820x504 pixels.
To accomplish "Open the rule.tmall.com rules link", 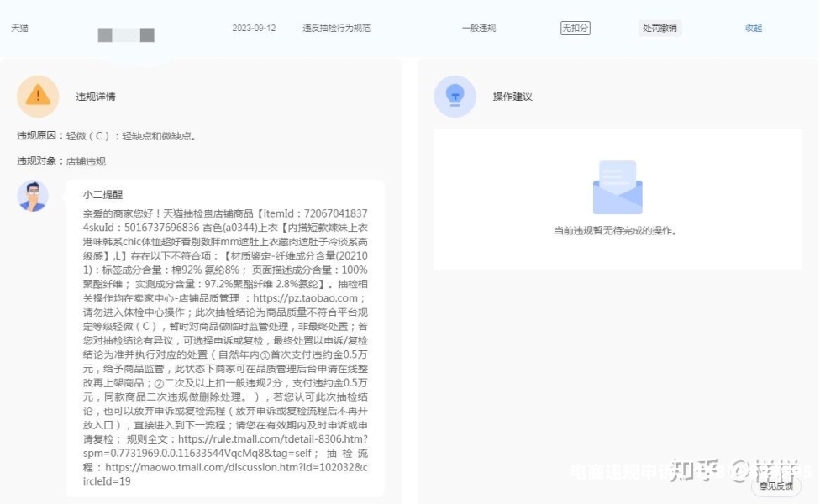I will point(225,446).
